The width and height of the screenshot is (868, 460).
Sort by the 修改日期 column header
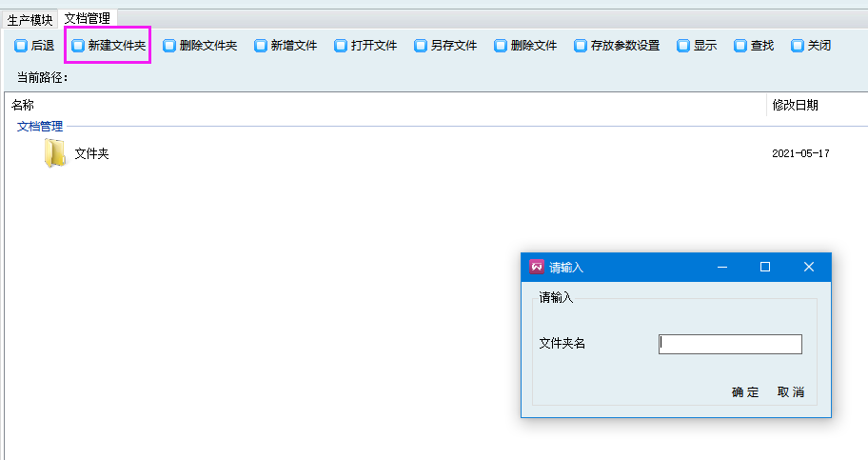[x=795, y=105]
